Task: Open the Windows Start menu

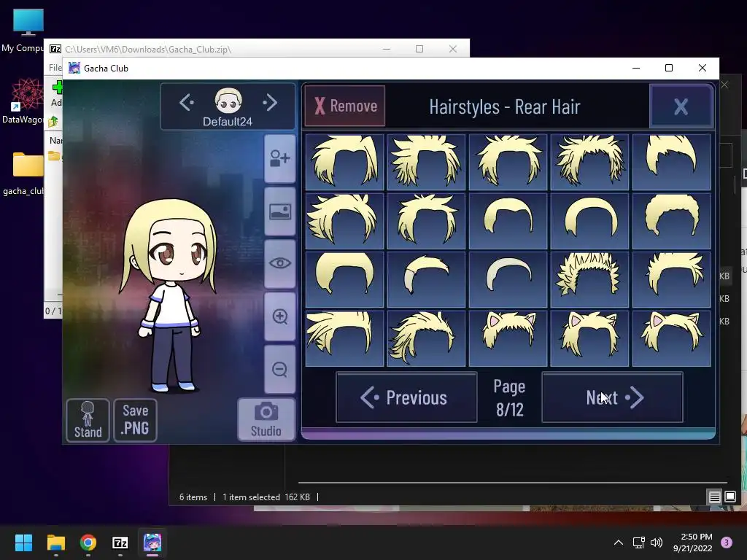Action: tap(23, 542)
